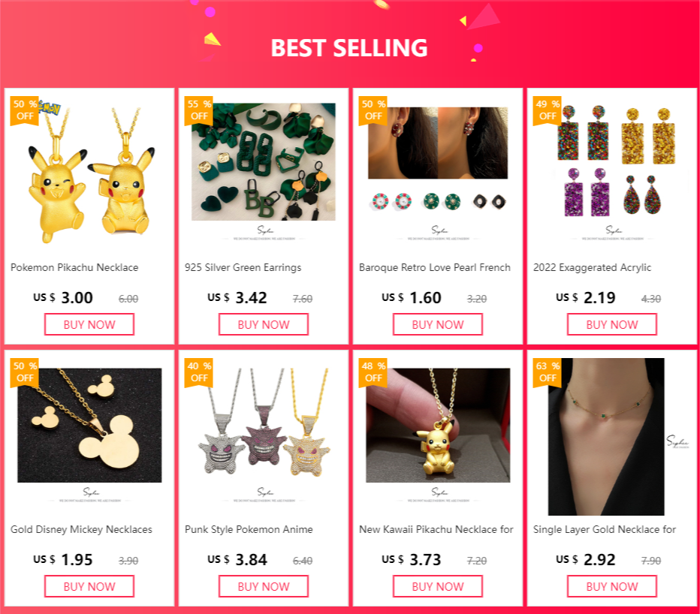Buy the Pokemon Pikachu Necklace now

click(x=89, y=324)
